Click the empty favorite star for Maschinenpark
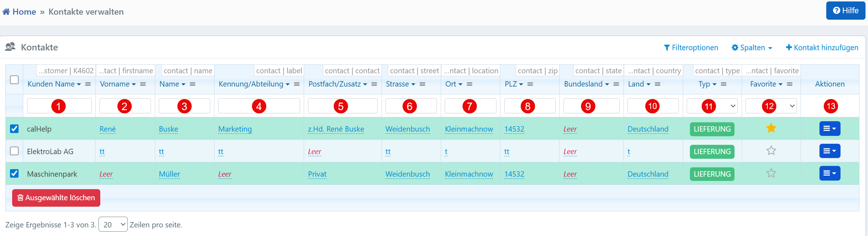Image resolution: width=868 pixels, height=236 pixels. [771, 173]
